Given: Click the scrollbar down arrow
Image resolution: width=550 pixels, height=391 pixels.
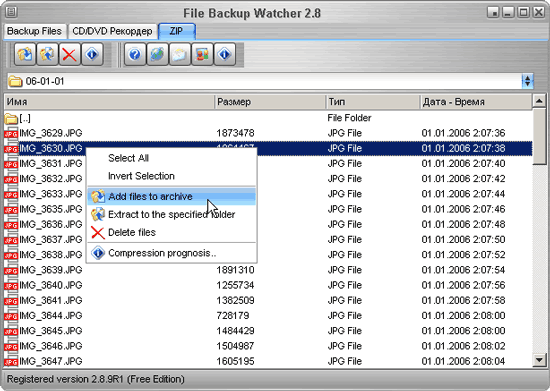Looking at the screenshot, I should click(x=539, y=360).
